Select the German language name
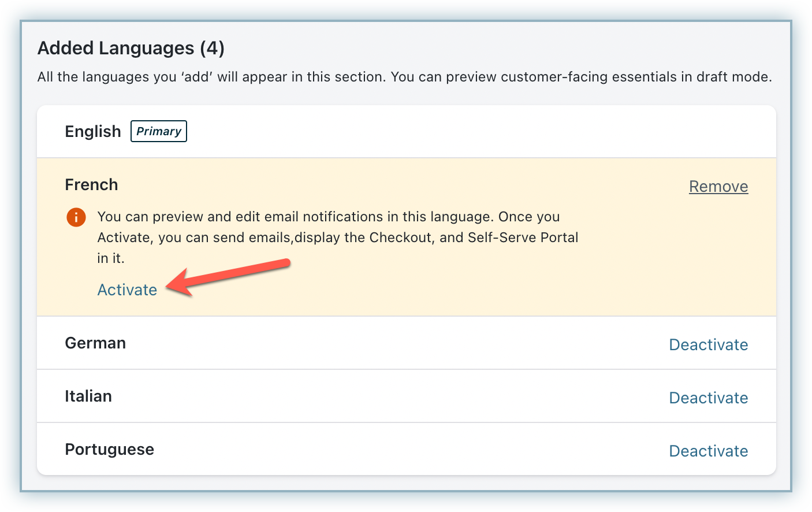This screenshot has height=512, width=812. [x=95, y=343]
